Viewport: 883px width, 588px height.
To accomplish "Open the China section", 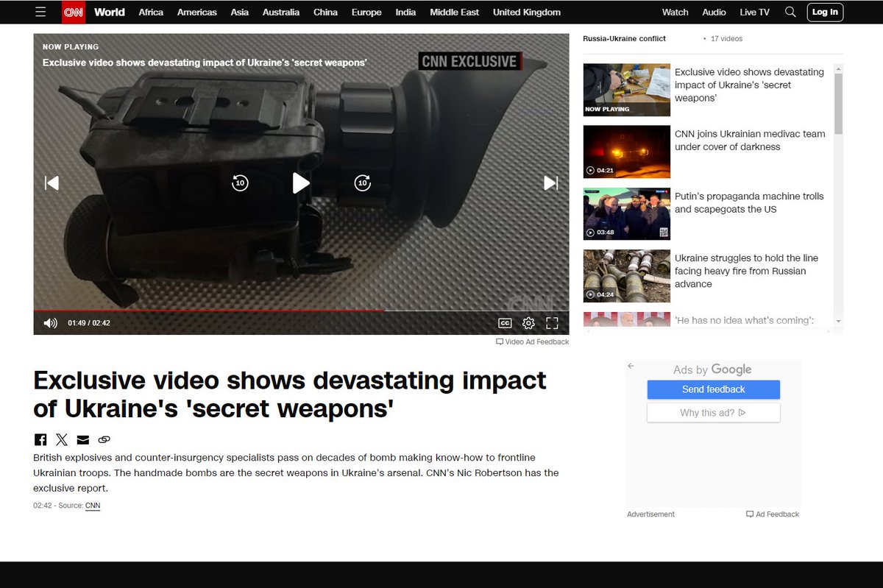I will [x=325, y=12].
